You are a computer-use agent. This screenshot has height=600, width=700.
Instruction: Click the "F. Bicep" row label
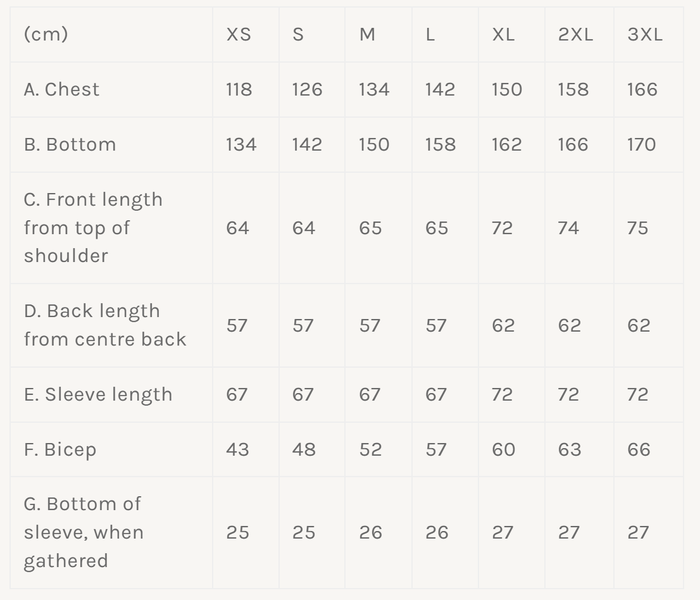pyautogui.click(x=60, y=449)
